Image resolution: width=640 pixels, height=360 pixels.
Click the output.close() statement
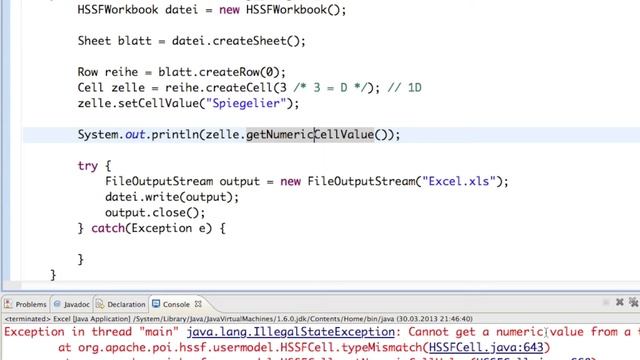pos(155,213)
